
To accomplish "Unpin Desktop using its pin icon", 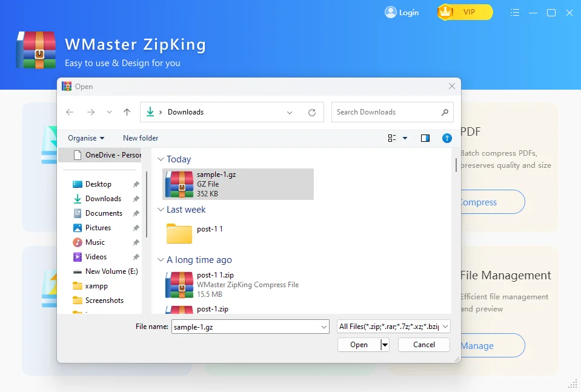I will pos(136,184).
